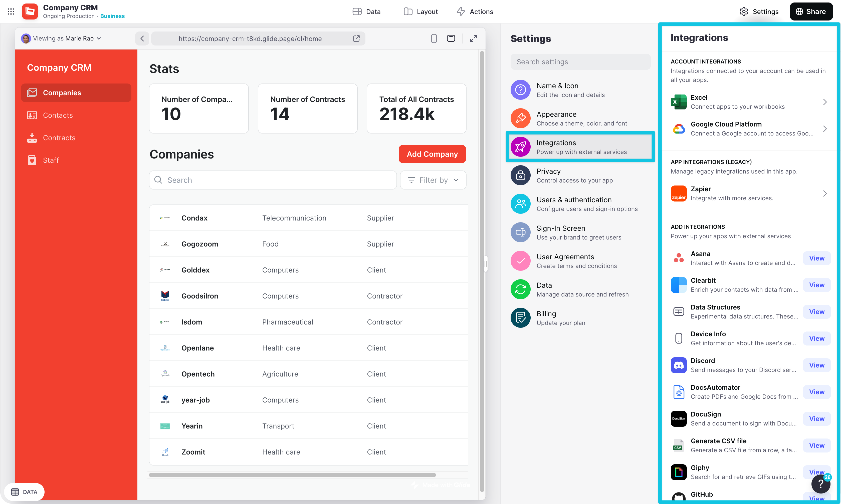Expand the Zapier legacy integration
This screenshot has width=841, height=504.
click(x=825, y=193)
